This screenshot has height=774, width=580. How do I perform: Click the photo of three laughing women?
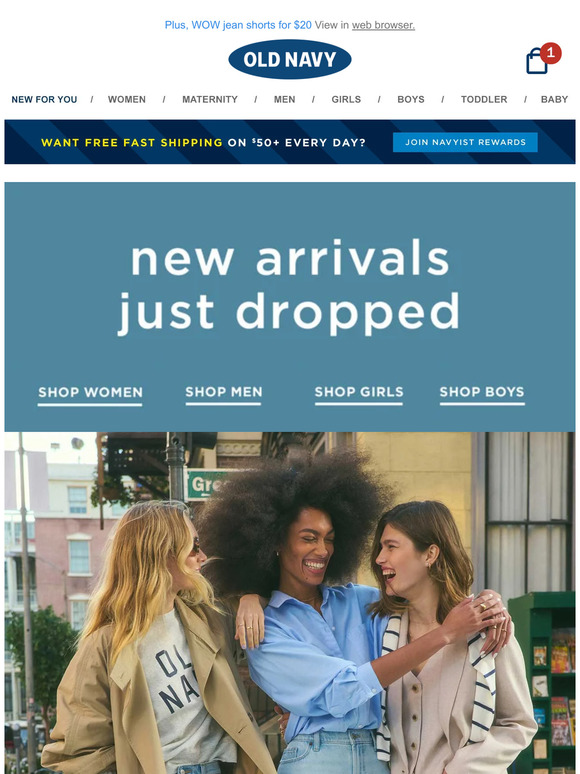point(290,603)
